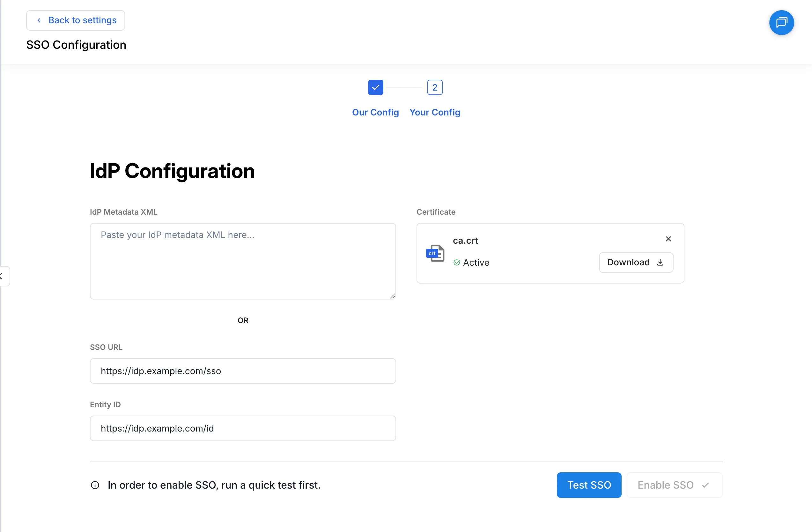Click the ca.crt file name
Screen dimensions: 812x532
pos(465,240)
